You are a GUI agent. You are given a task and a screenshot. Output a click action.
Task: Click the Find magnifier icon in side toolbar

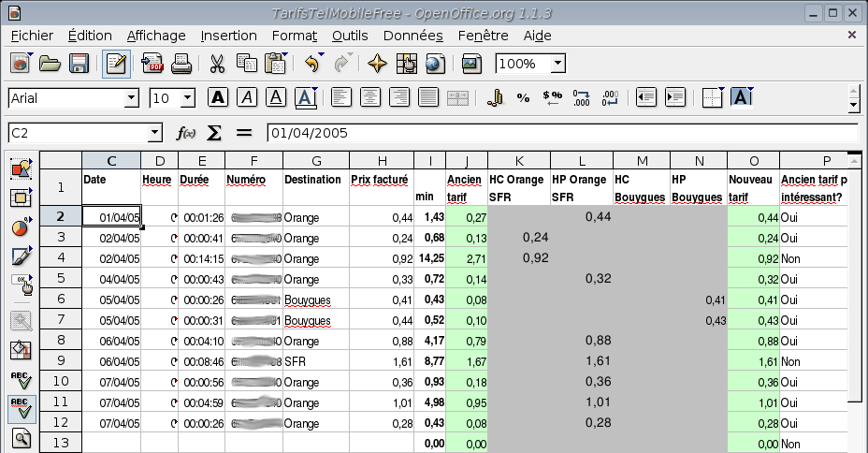coord(21,439)
